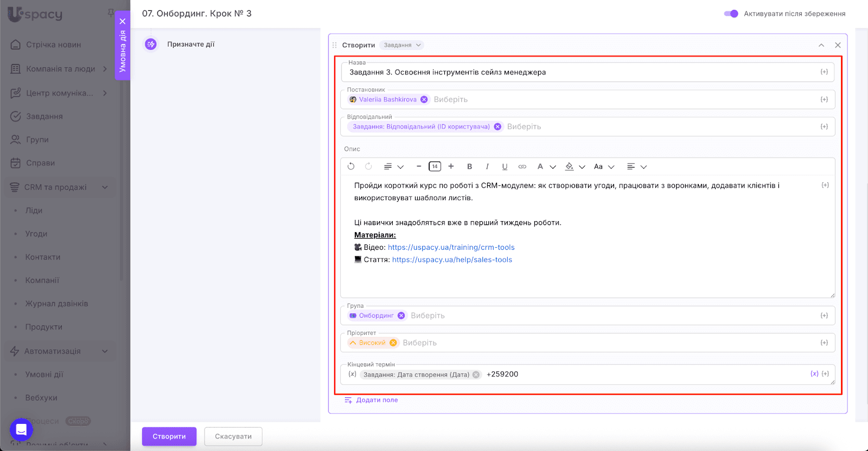Screen dimensions: 868x451
Task: Open Угоди in the CRM menu
Action: [x=36, y=234]
